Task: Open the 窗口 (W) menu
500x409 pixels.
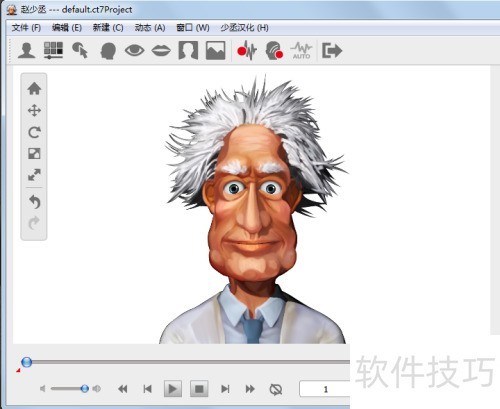Action: [x=193, y=28]
